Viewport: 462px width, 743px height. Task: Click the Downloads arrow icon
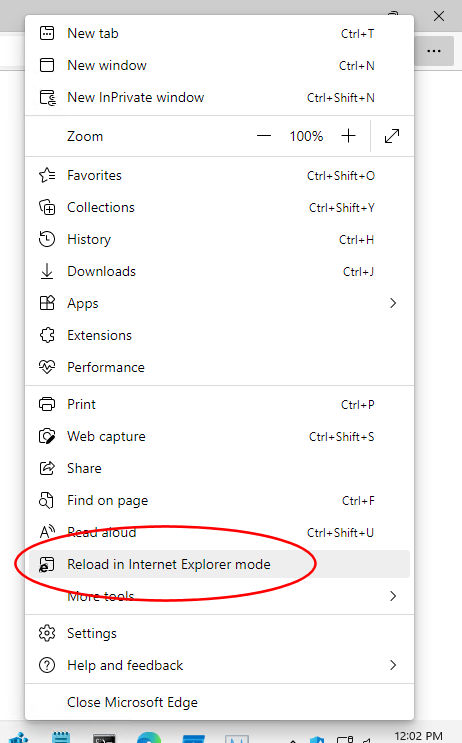(47, 272)
